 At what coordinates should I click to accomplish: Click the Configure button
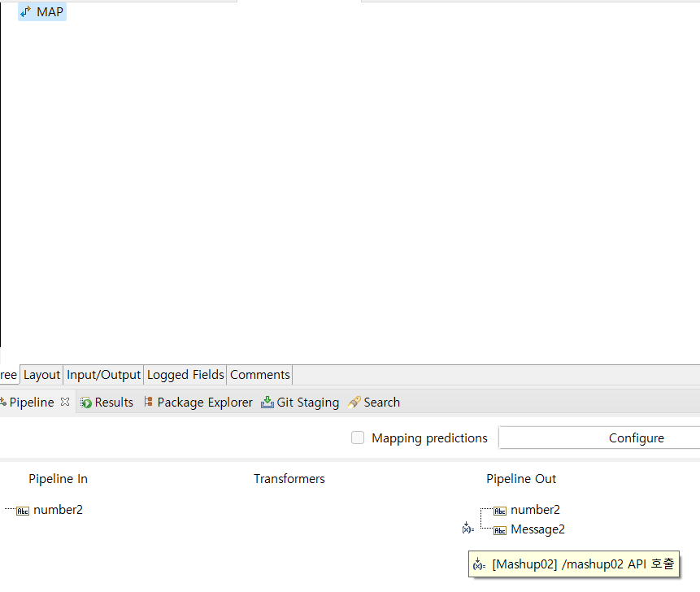pyautogui.click(x=636, y=438)
